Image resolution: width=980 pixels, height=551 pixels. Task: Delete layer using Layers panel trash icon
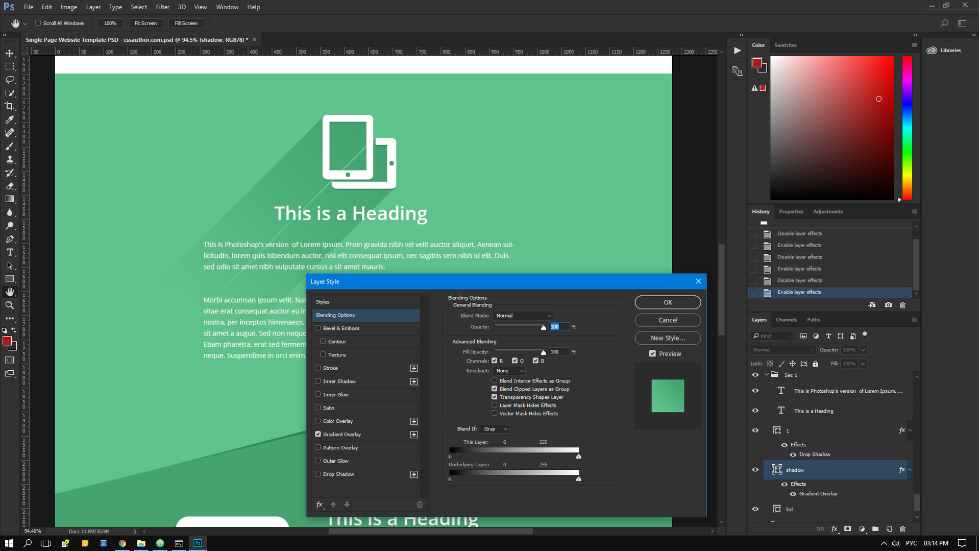coord(902,529)
